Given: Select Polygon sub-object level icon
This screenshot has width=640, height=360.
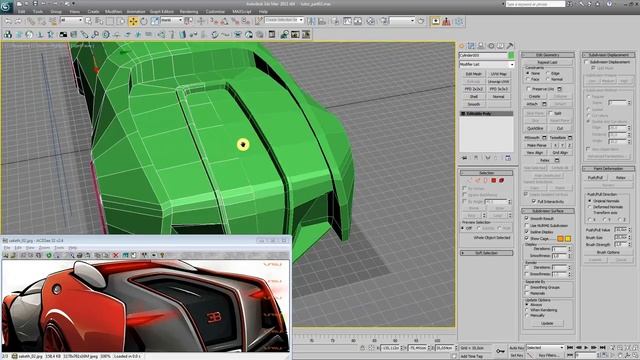Looking at the screenshot, I should click(493, 180).
